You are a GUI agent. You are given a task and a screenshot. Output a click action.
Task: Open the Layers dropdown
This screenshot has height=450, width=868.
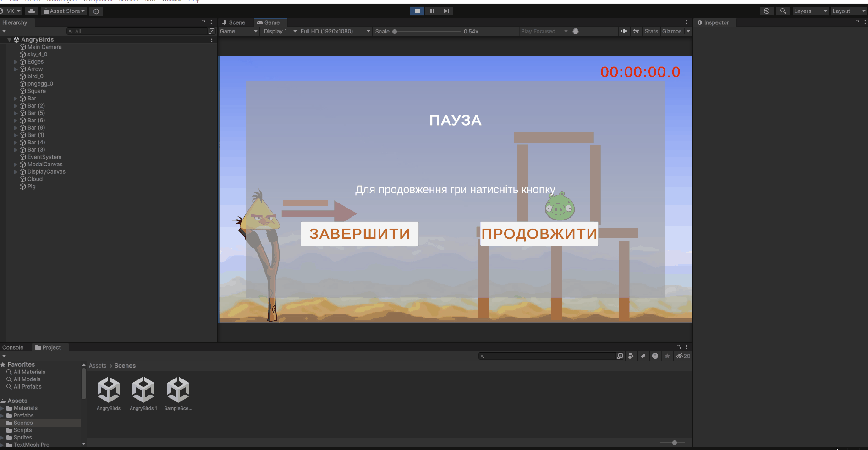click(810, 11)
